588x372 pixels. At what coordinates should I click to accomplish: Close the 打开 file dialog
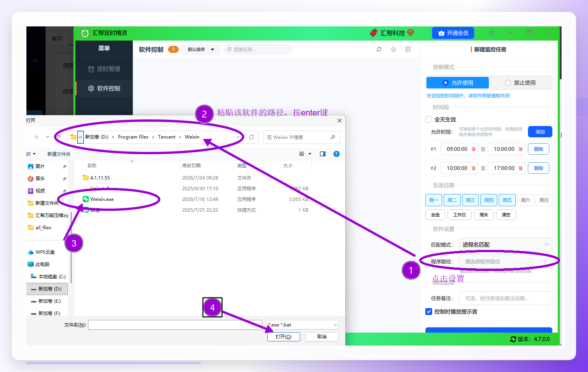[340, 121]
